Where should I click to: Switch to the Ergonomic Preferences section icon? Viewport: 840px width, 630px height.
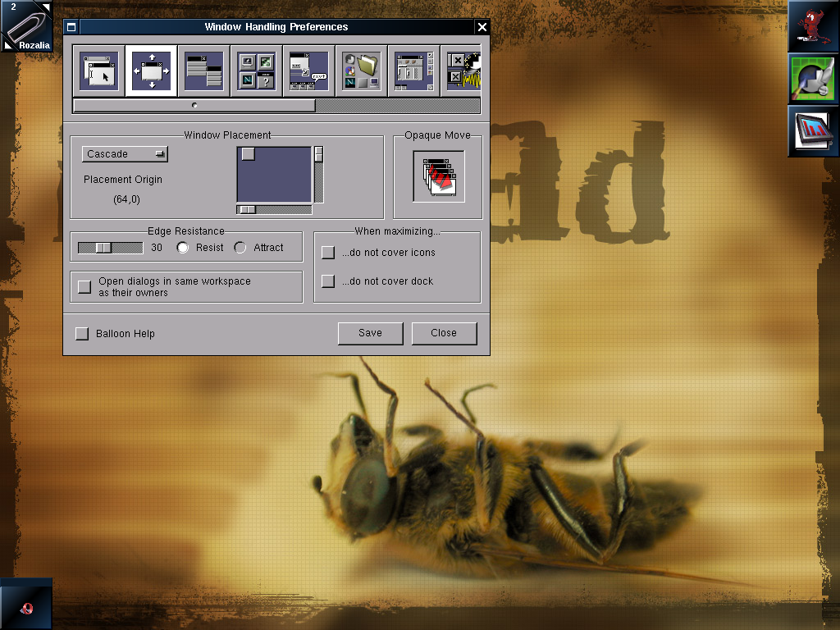308,71
